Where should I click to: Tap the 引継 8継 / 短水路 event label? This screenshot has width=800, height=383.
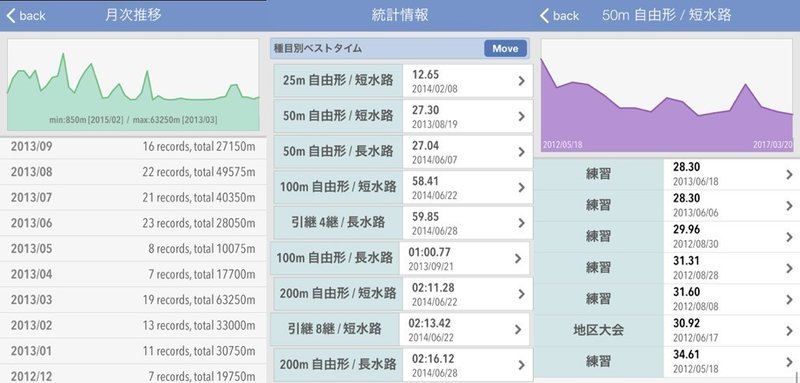[334, 329]
